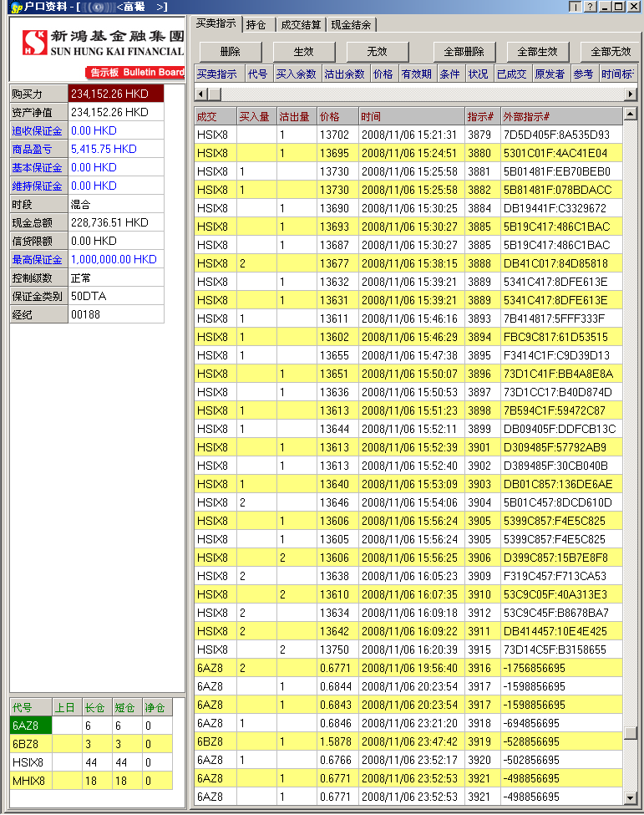Sort orders by 沽出余数 column header

[345, 74]
